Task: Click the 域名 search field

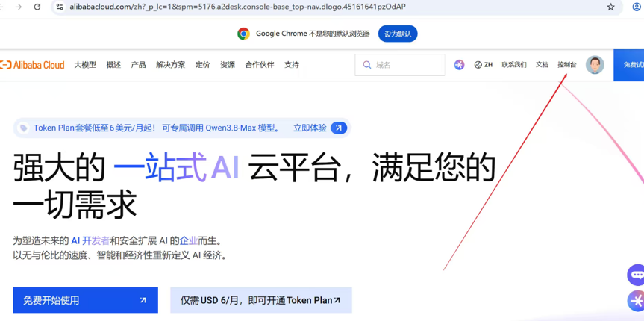Action: pos(400,65)
